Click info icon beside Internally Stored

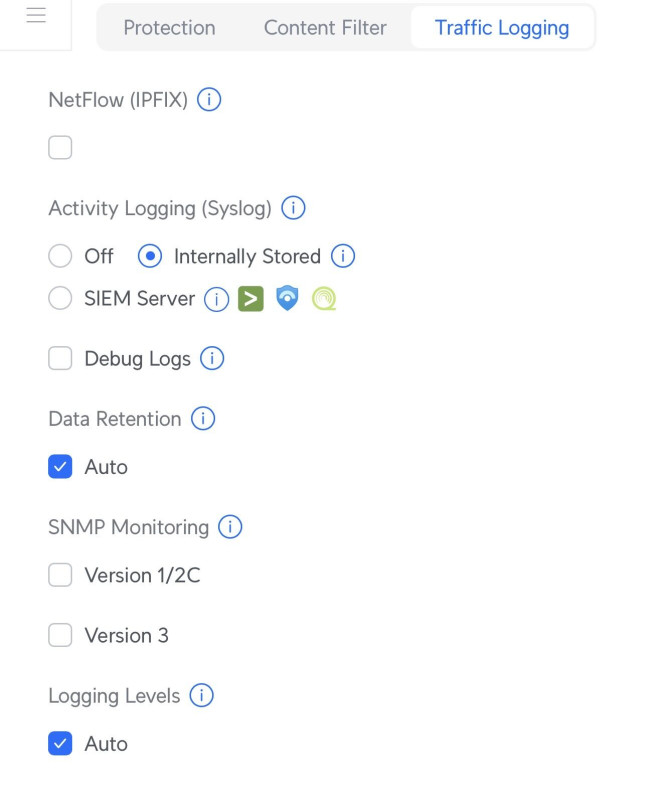point(343,257)
